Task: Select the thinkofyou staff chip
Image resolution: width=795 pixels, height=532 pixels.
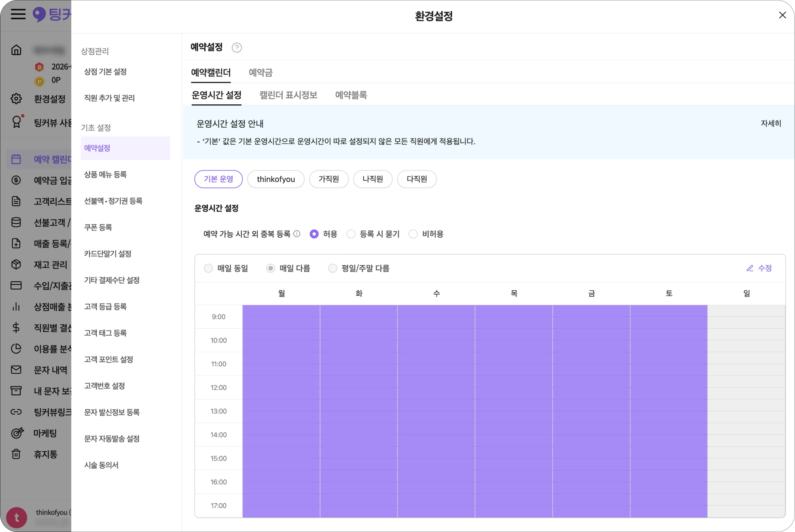Action: pyautogui.click(x=276, y=179)
